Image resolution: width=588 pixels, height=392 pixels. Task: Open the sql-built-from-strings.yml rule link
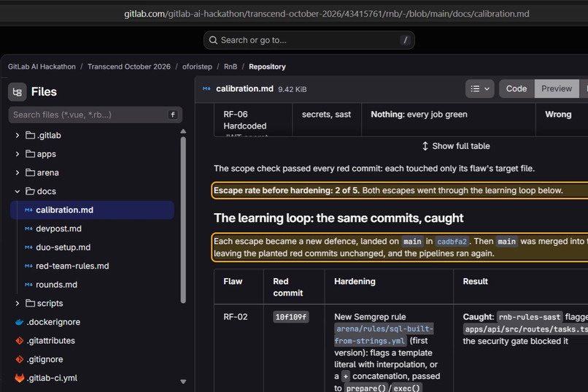coord(384,334)
